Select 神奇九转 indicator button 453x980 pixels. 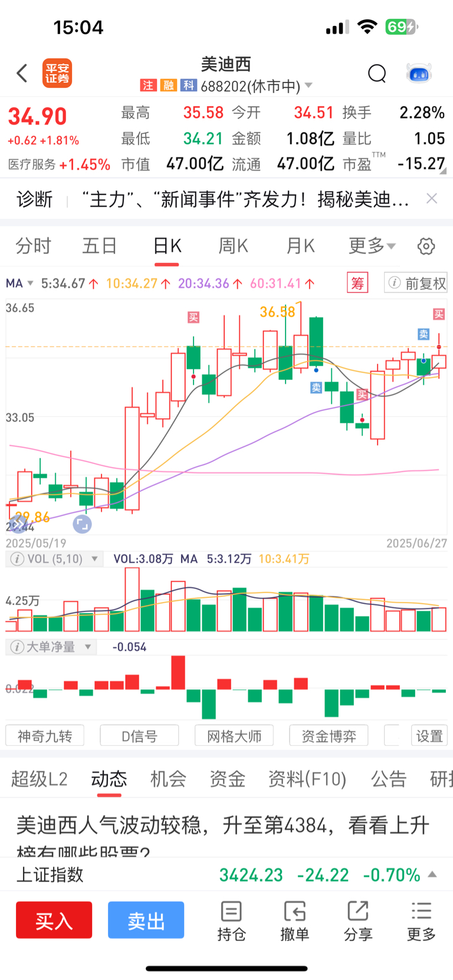point(45,736)
